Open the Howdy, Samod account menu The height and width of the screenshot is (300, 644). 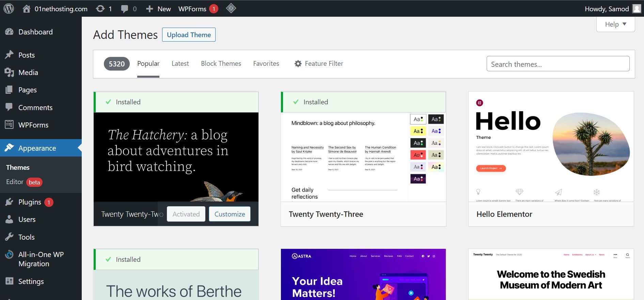click(x=612, y=9)
